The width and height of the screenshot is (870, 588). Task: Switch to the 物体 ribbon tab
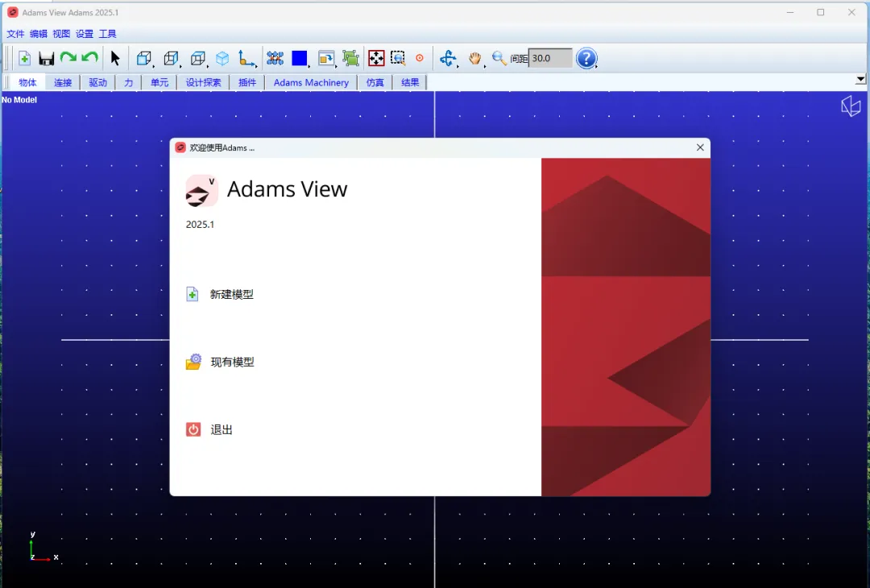tap(27, 83)
